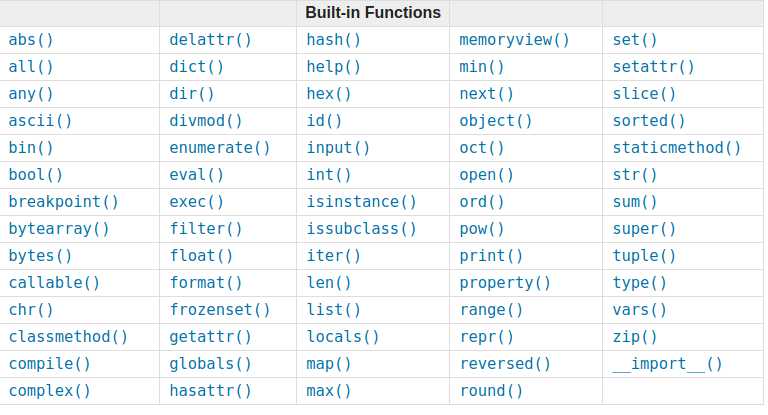The width and height of the screenshot is (768, 415).
Task: Open the reversed() function link
Action: (x=505, y=364)
